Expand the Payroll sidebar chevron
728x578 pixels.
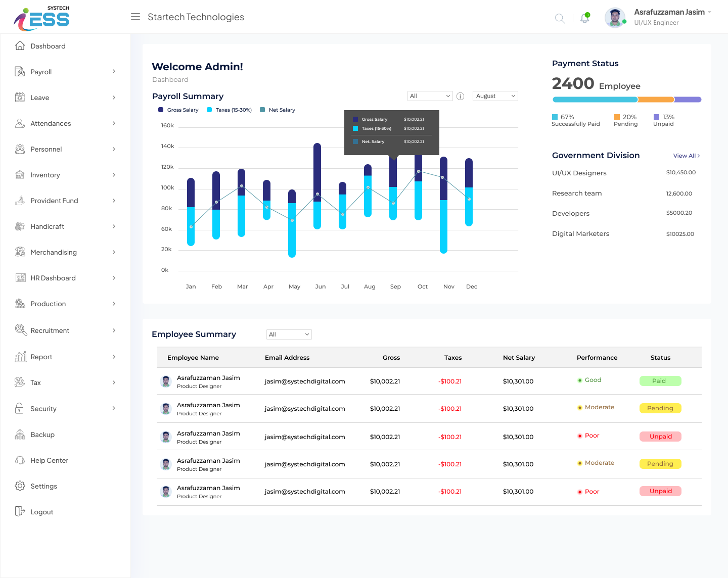point(114,72)
